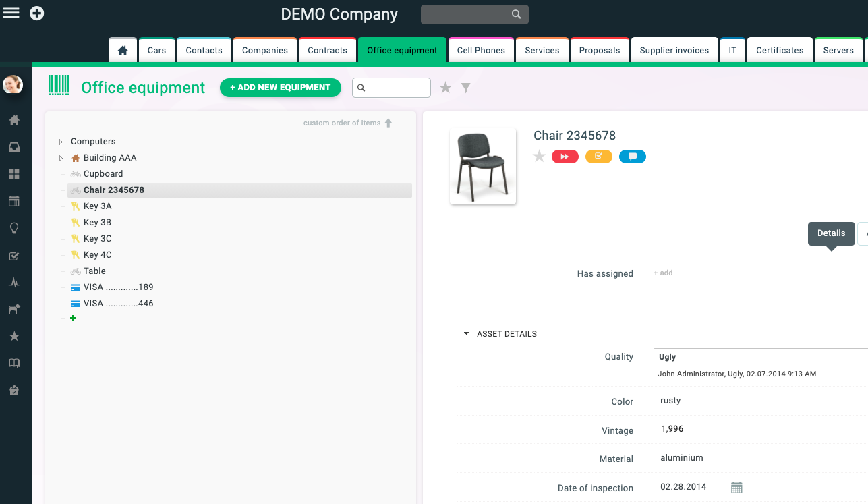Viewport: 868px width, 504px height.
Task: Switch to the Contracts tab
Action: 327,50
